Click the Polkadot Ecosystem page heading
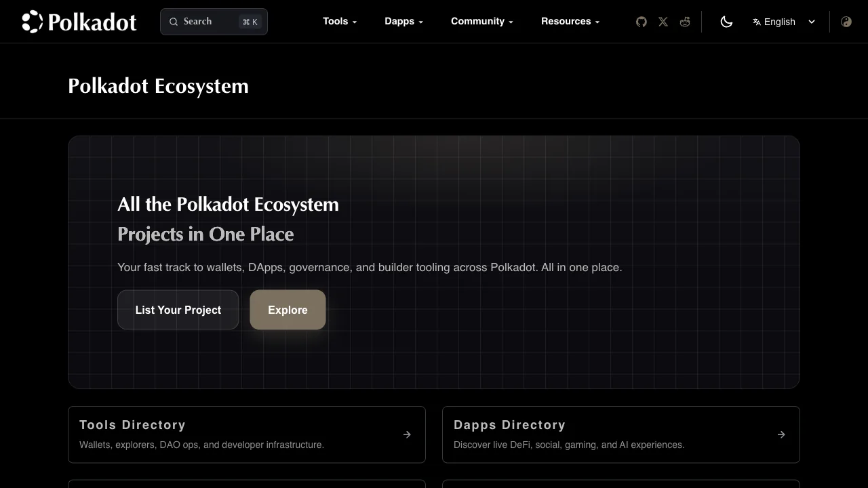The height and width of the screenshot is (488, 868). 158,86
